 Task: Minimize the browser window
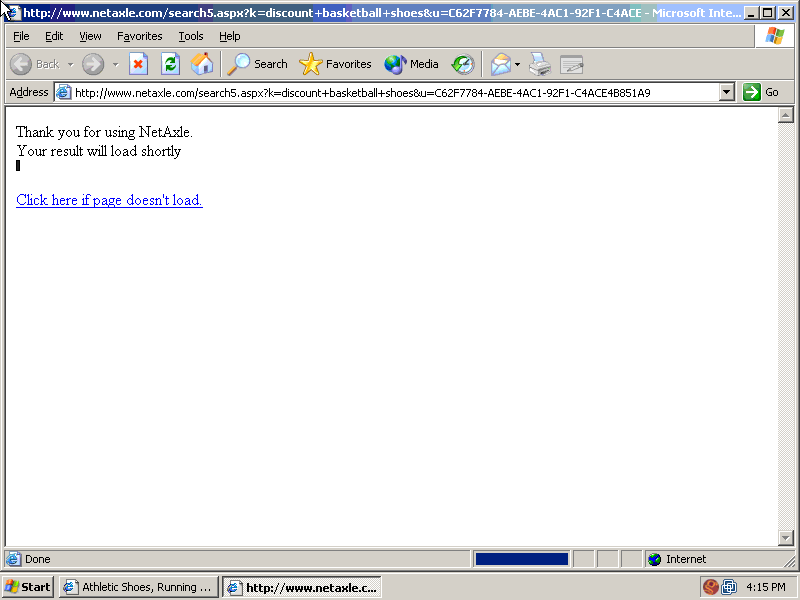[x=751, y=13]
